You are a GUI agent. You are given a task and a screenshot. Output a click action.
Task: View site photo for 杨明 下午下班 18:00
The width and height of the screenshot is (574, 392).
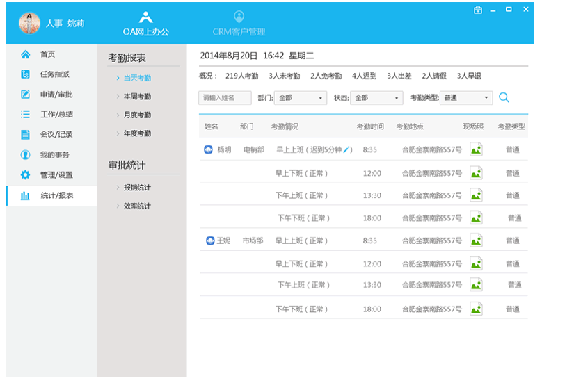(476, 218)
